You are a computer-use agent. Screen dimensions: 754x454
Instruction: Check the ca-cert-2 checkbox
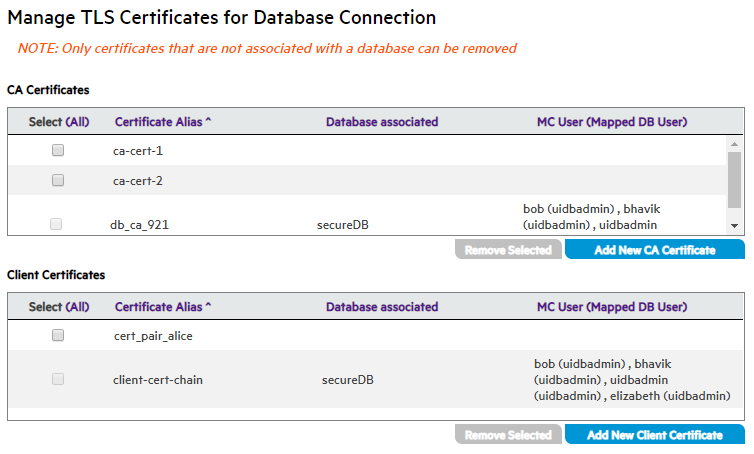(58, 180)
